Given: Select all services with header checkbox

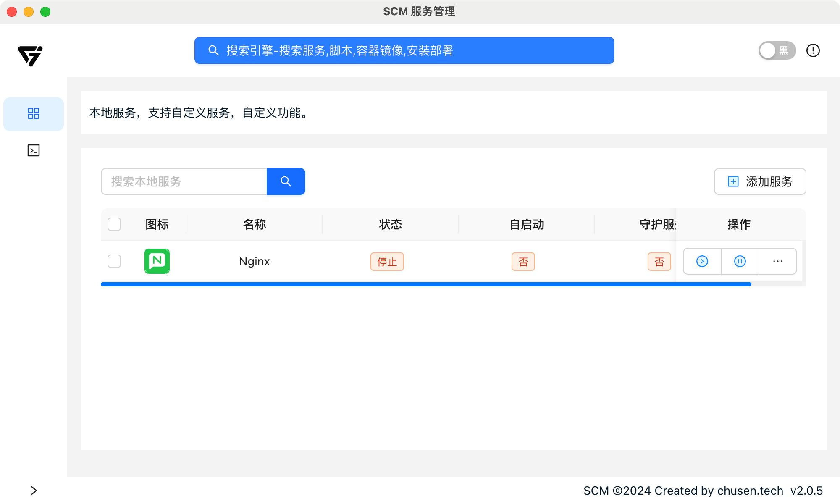Looking at the screenshot, I should coord(114,224).
